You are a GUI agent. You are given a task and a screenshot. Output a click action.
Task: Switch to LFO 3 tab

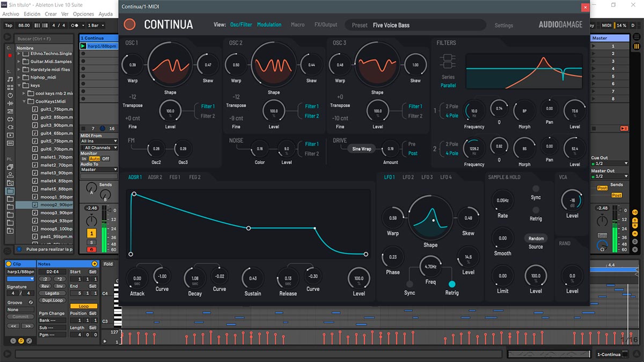(x=427, y=177)
